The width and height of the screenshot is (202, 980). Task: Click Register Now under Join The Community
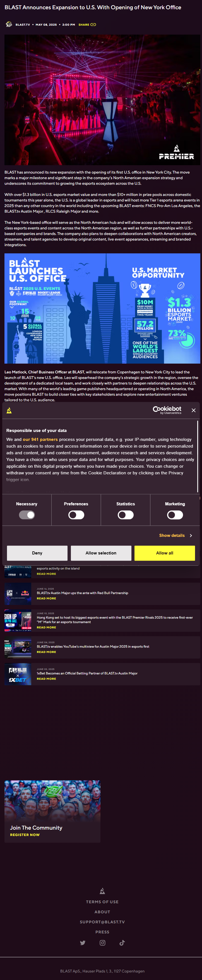pos(25,835)
